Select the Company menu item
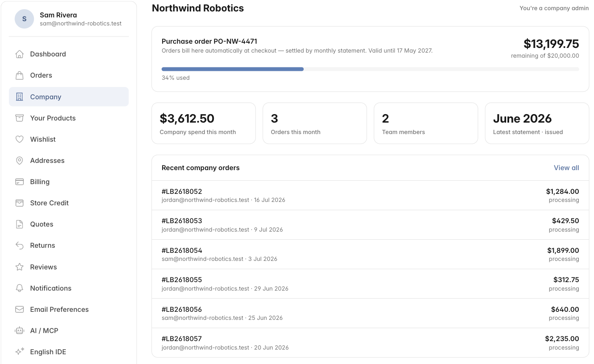Viewport: 594px width, 364px height. pos(69,97)
